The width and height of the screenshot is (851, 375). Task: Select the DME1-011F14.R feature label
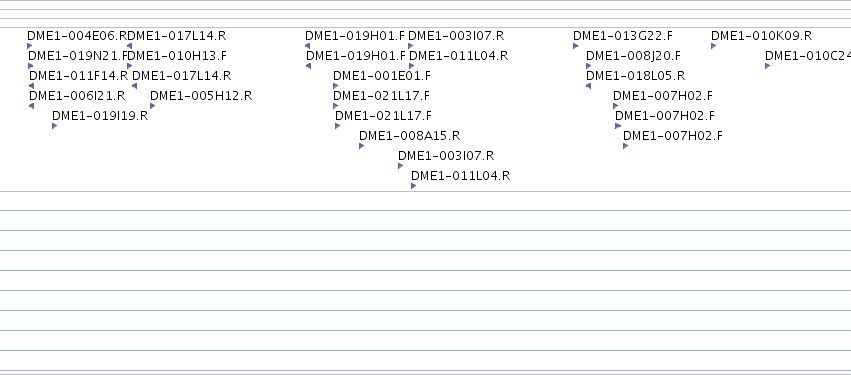click(x=79, y=76)
